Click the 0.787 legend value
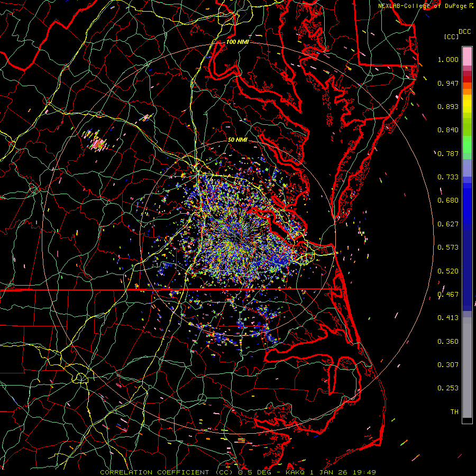This screenshot has height=476, width=476. [x=448, y=153]
